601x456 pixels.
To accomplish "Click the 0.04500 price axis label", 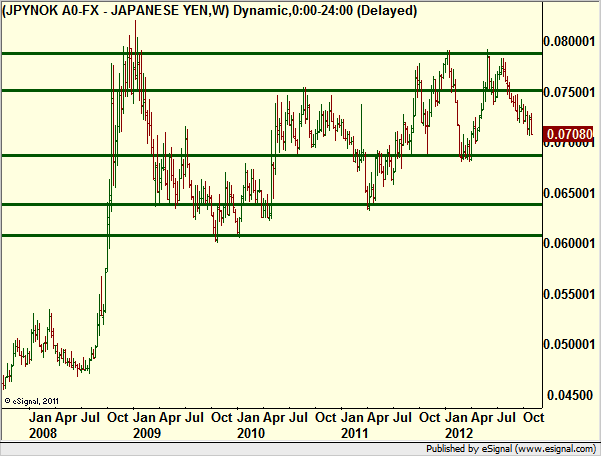I will 570,395.
